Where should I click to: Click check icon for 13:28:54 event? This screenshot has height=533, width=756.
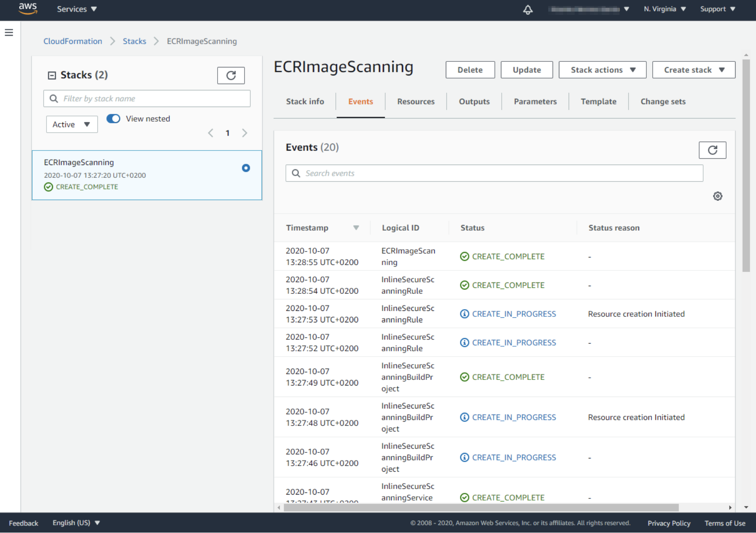point(465,285)
